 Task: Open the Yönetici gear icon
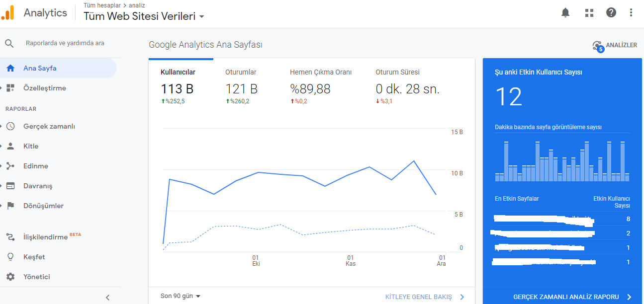point(10,277)
